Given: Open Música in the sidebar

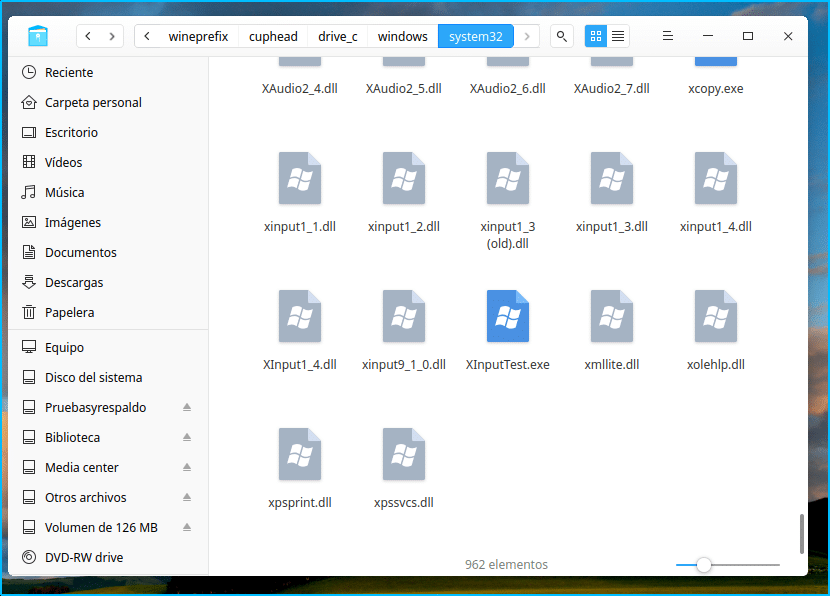Looking at the screenshot, I should (108, 193).
